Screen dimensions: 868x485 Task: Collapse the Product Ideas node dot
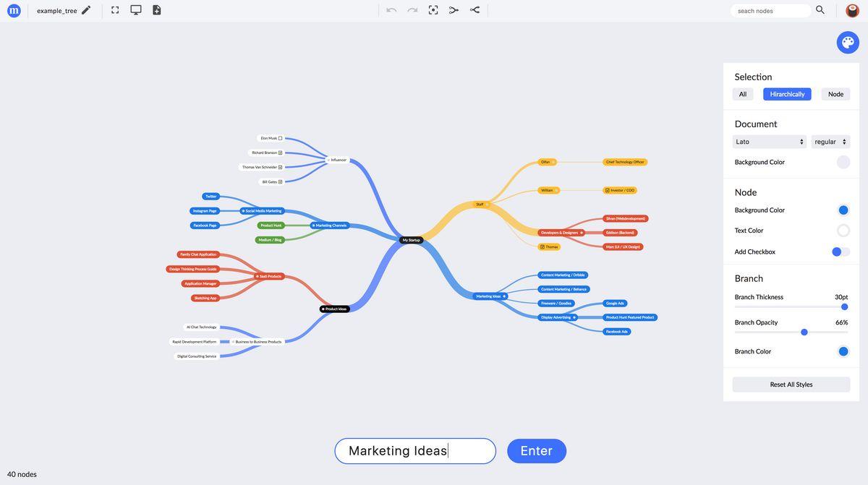[323, 309]
